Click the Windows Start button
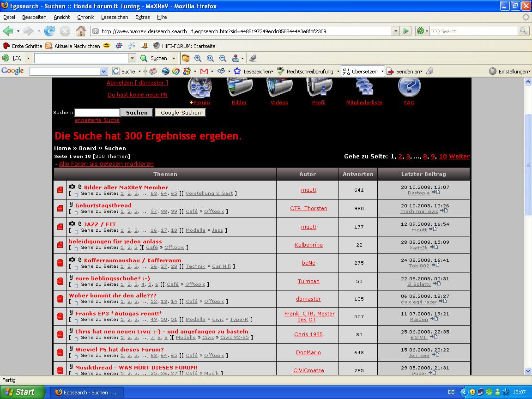 (x=22, y=392)
